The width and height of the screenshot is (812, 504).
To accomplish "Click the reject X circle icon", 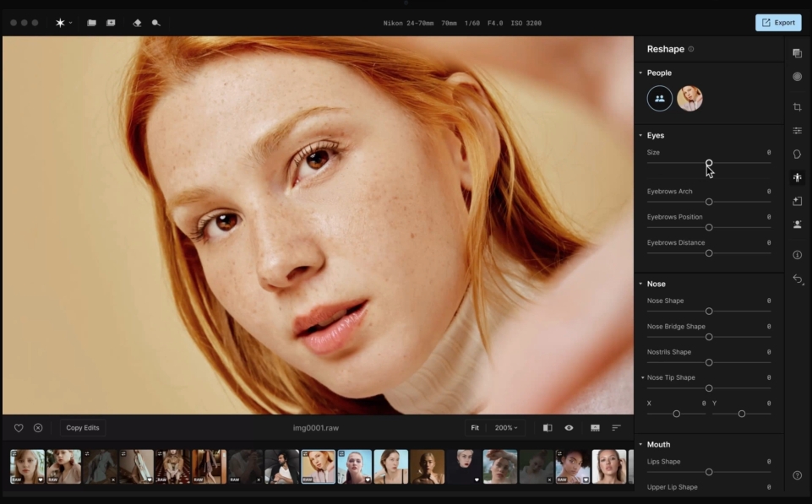I will tap(38, 428).
